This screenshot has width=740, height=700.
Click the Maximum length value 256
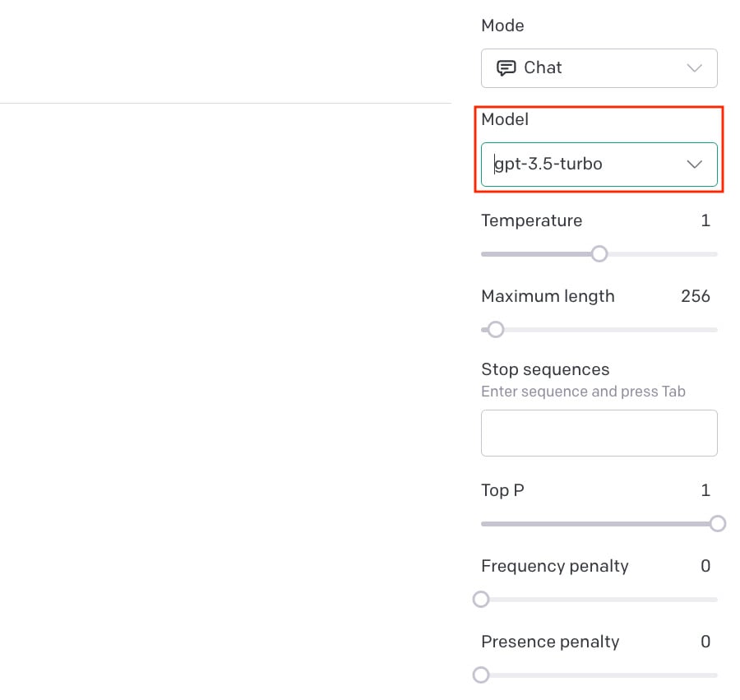click(x=696, y=297)
